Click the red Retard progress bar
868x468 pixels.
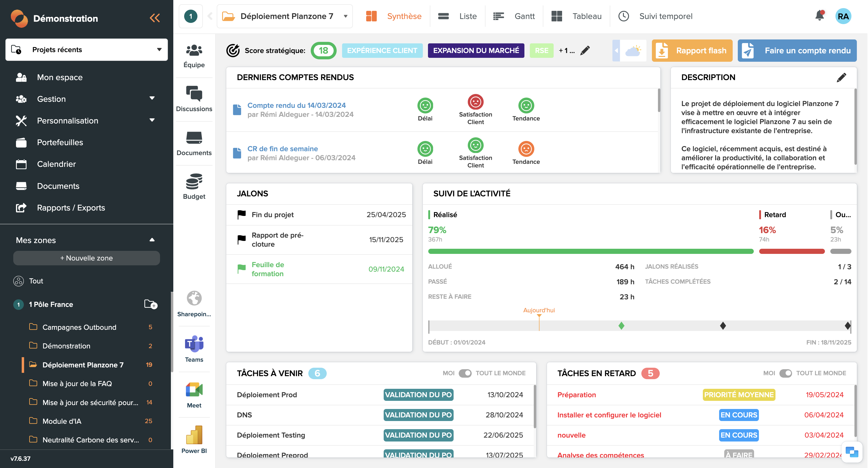click(792, 251)
